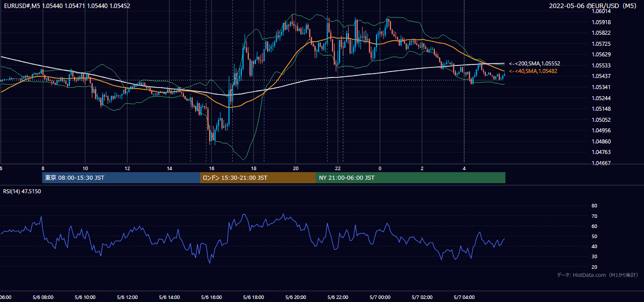Click the 5/6 12:00 bottom date label
644x302 pixels.
127,297
